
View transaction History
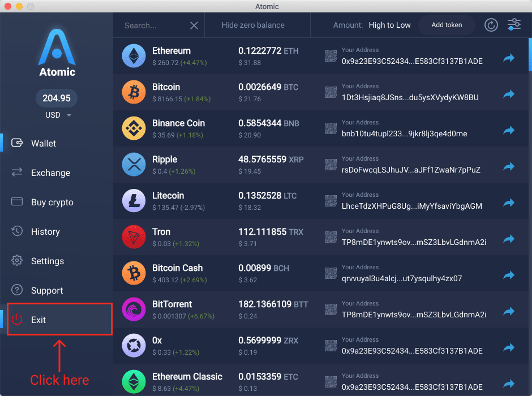click(45, 232)
